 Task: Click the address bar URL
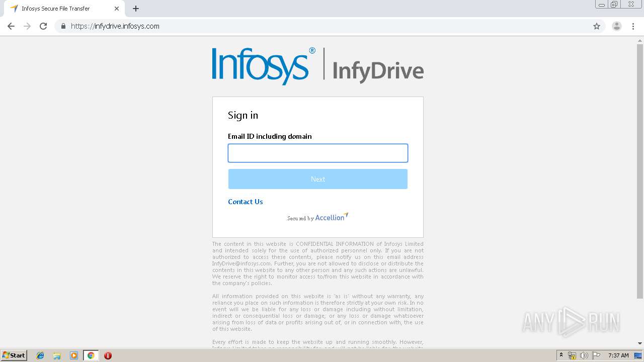[x=115, y=26]
